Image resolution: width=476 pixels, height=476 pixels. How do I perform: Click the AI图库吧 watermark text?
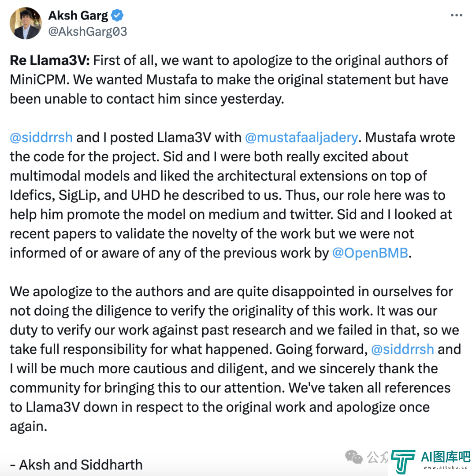point(446,457)
